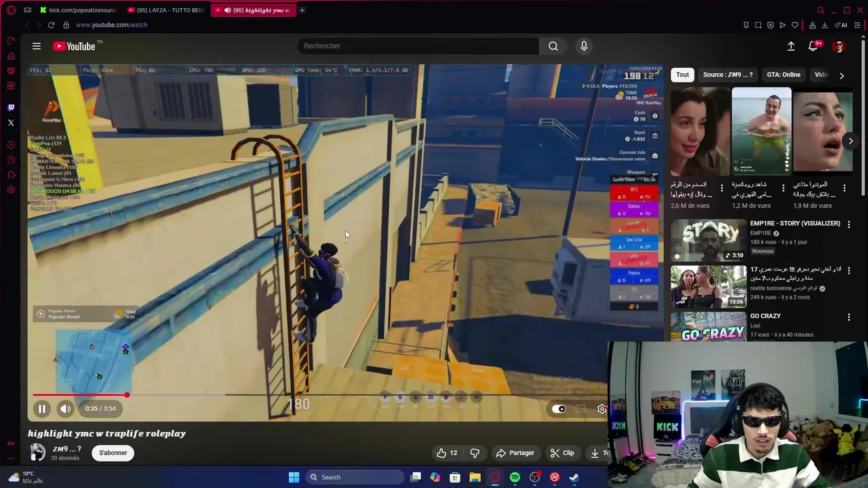Open options for EMP1RE - STORY video
868x488 pixels.
click(848, 224)
